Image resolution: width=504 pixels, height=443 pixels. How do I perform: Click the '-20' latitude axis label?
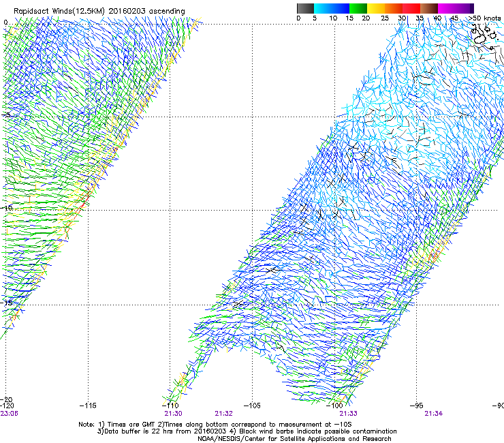pyautogui.click(x=7, y=399)
